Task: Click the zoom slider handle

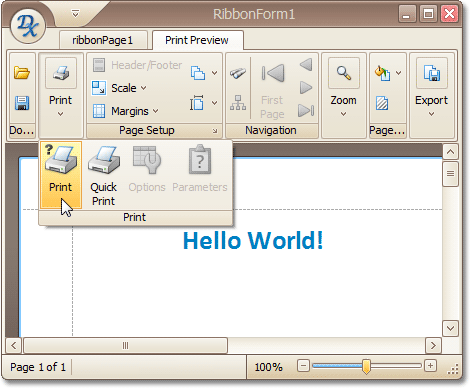Action: pos(366,366)
